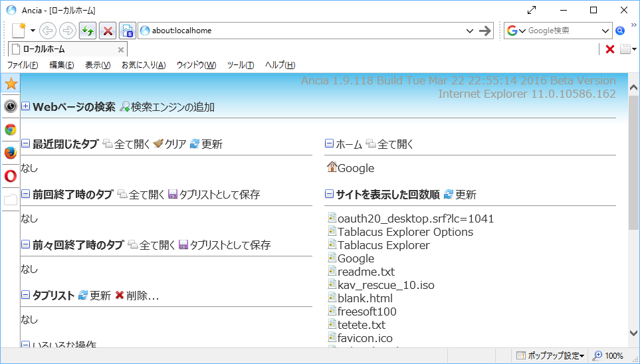Open readme.txt entry
640x364 pixels.
pos(366,272)
